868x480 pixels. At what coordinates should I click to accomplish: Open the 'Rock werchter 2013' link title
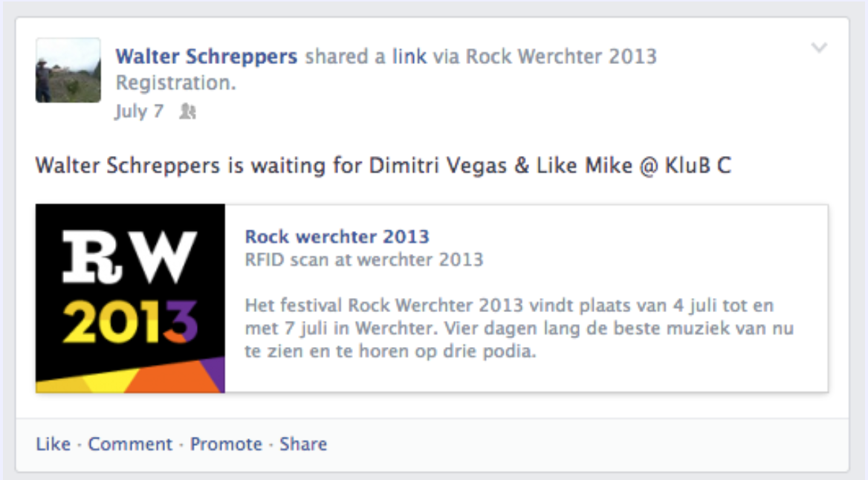337,237
